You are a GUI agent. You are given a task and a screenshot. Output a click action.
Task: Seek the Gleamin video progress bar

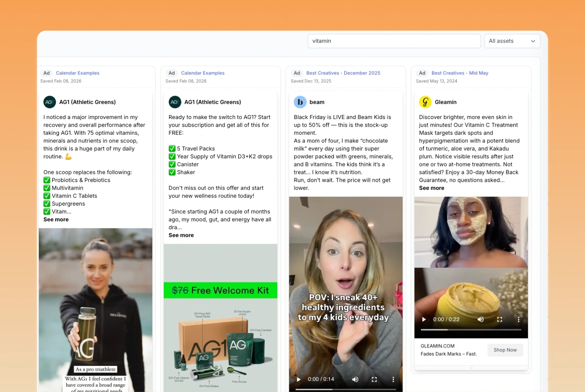point(471,330)
